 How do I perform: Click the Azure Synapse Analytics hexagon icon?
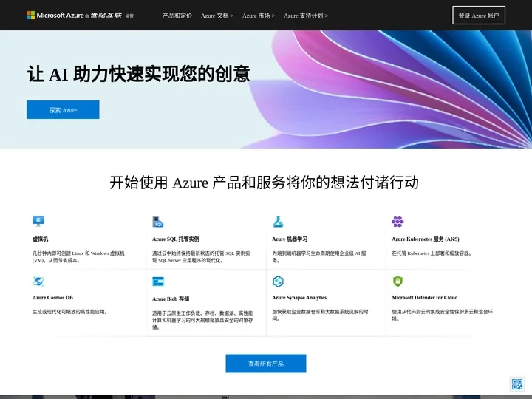pyautogui.click(x=278, y=282)
